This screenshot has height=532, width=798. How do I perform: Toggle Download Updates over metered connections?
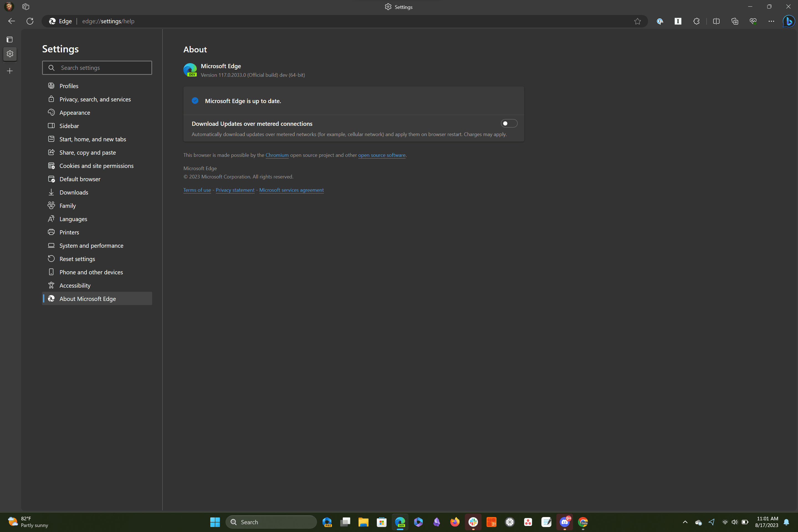(509, 123)
